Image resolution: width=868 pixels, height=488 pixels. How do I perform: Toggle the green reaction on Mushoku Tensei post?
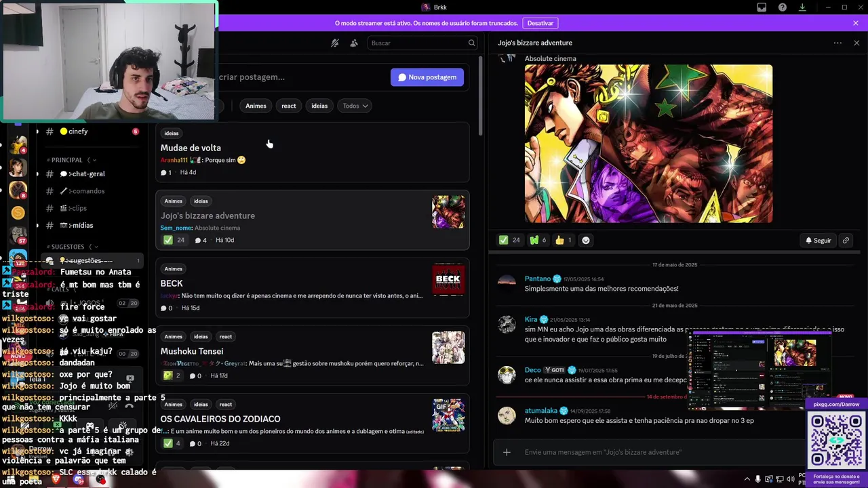pos(172,375)
